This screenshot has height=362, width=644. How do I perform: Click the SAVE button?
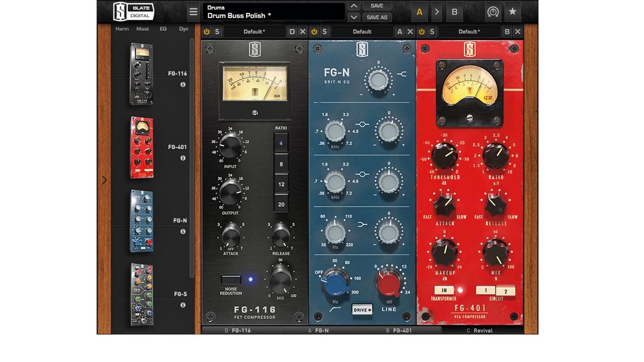pyautogui.click(x=377, y=6)
